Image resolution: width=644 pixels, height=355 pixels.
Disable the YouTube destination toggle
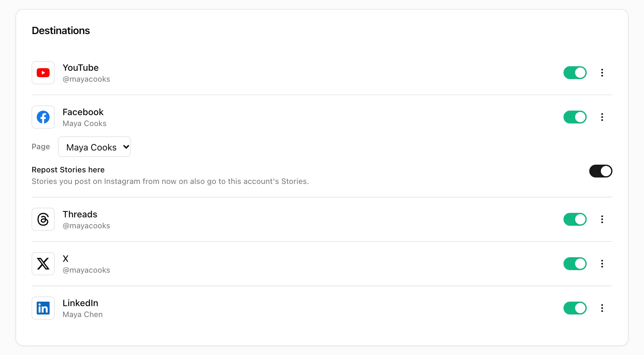coord(575,73)
